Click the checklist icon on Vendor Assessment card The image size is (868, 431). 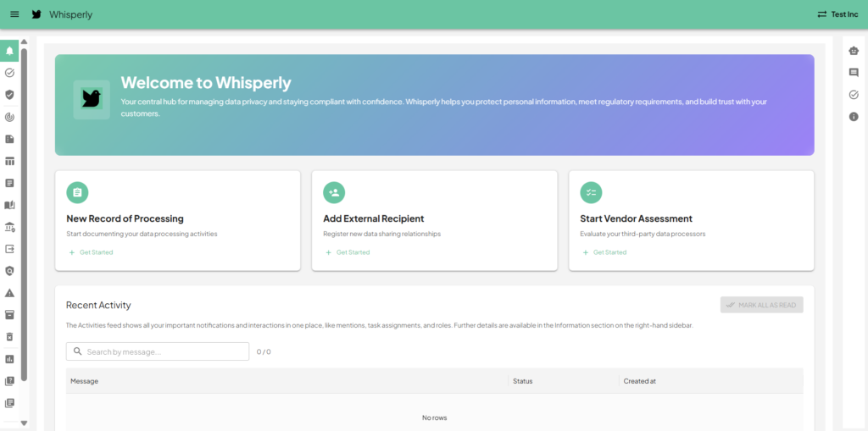click(x=591, y=192)
